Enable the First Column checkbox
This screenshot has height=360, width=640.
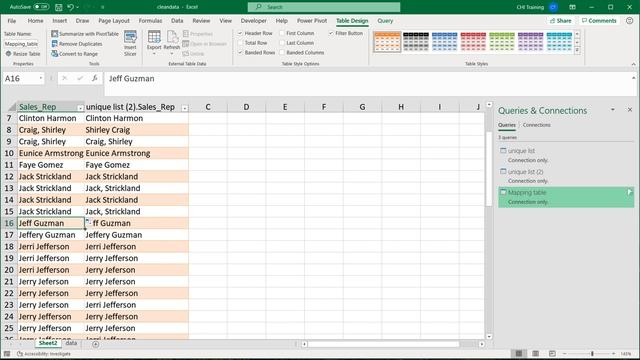[x=282, y=33]
